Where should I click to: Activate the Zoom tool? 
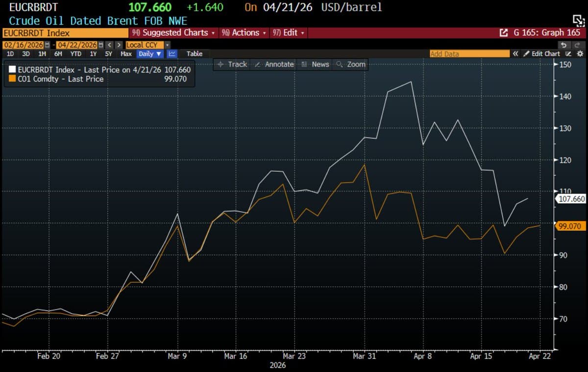pos(351,64)
